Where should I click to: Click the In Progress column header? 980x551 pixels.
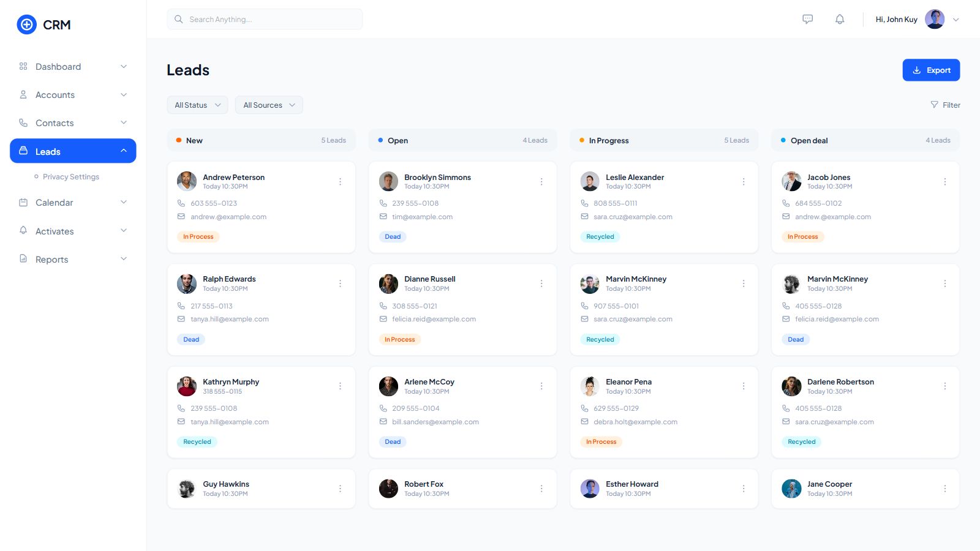(x=664, y=140)
